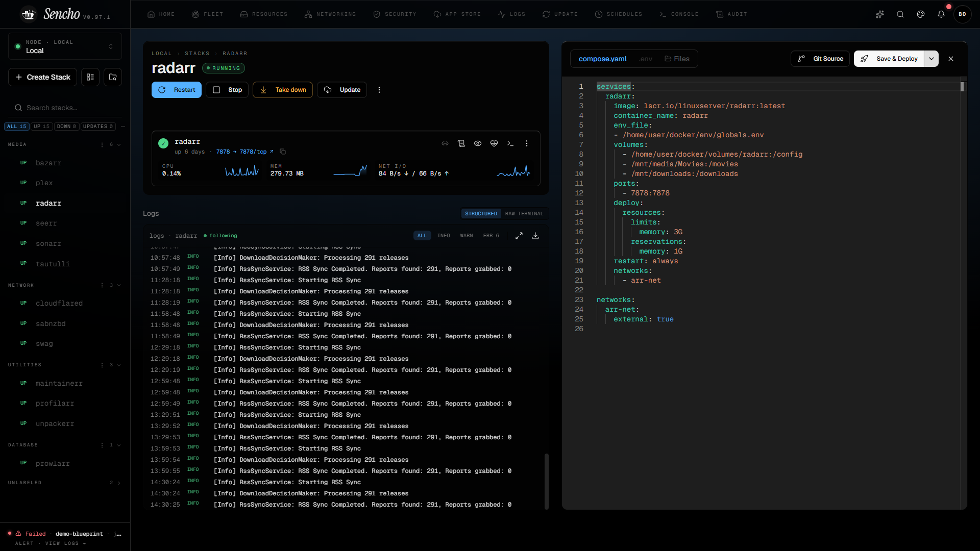
Task: Click the link icon on the radarr container
Action: (445, 143)
